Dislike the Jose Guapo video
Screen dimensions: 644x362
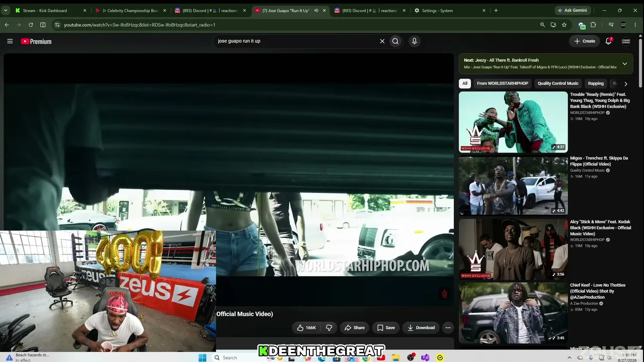point(329,328)
